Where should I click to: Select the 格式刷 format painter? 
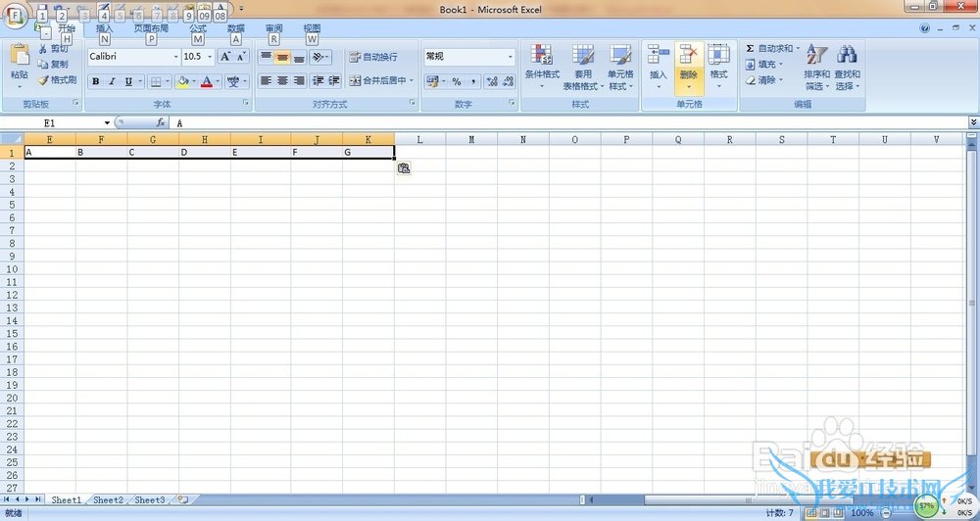click(x=57, y=80)
